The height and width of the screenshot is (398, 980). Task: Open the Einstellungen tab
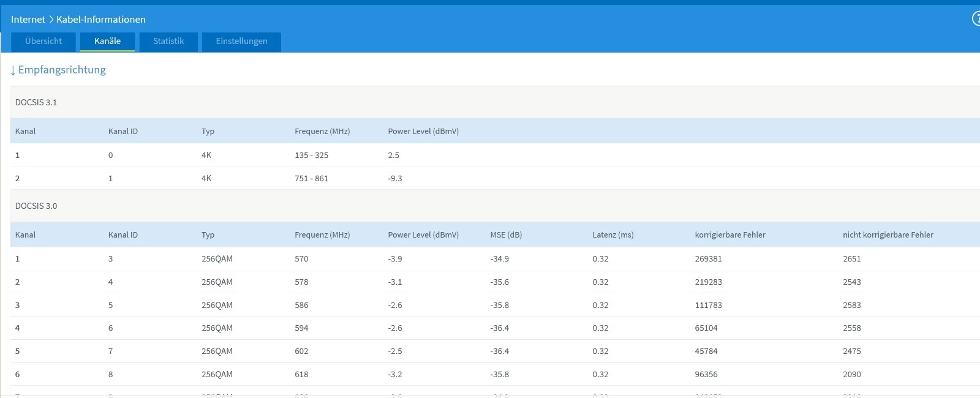tap(241, 42)
